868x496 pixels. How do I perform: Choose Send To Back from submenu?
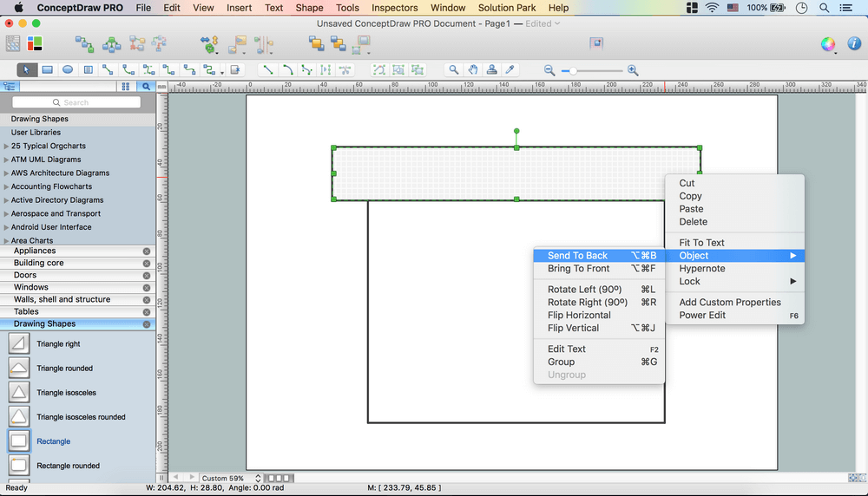(577, 256)
